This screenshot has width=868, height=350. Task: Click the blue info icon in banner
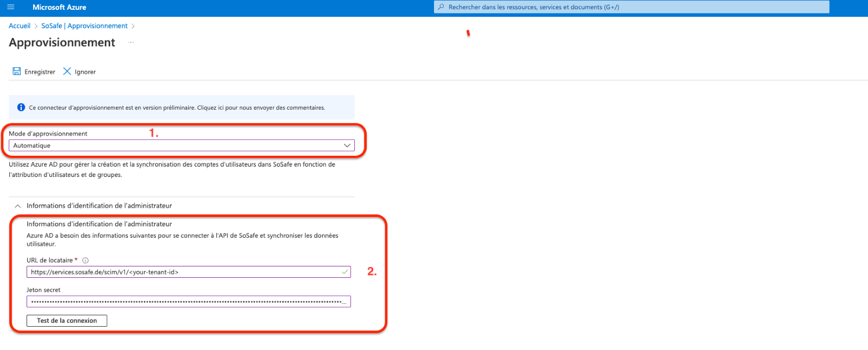21,107
